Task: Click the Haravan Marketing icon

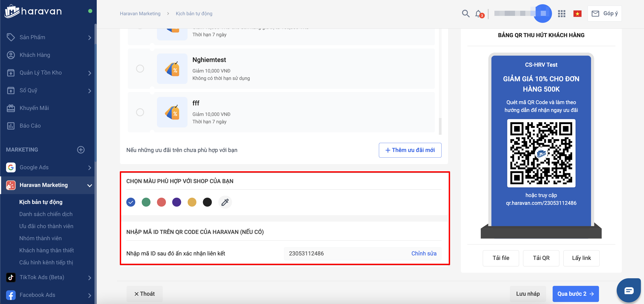Action: tap(11, 185)
